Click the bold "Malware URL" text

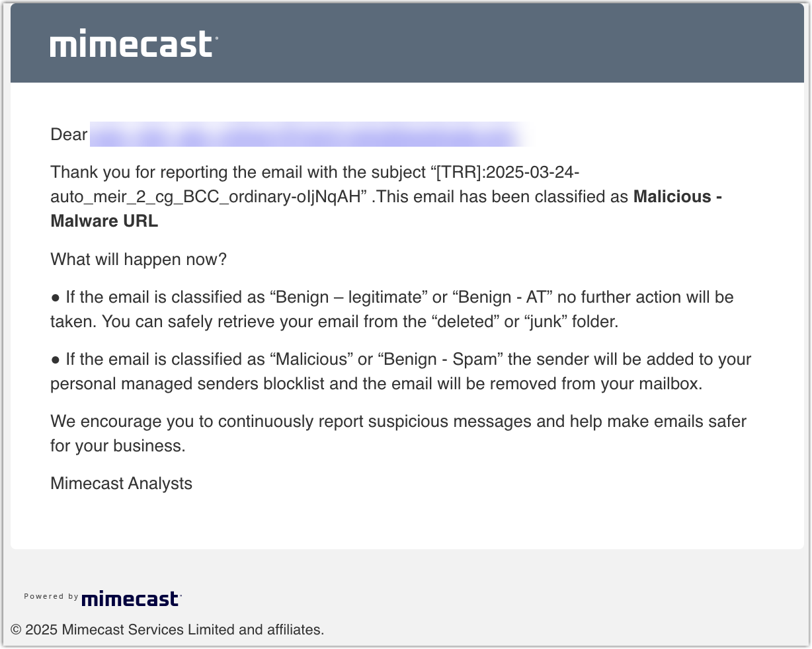[104, 221]
